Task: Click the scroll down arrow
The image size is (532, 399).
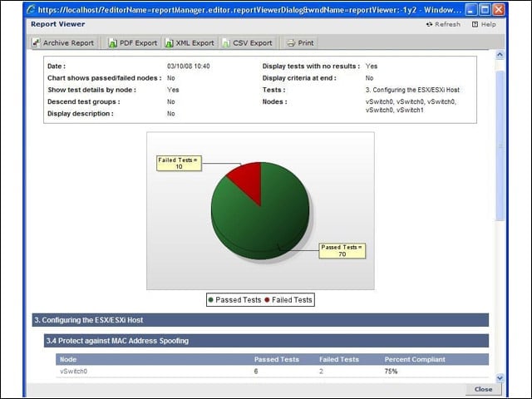Action: pos(500,377)
